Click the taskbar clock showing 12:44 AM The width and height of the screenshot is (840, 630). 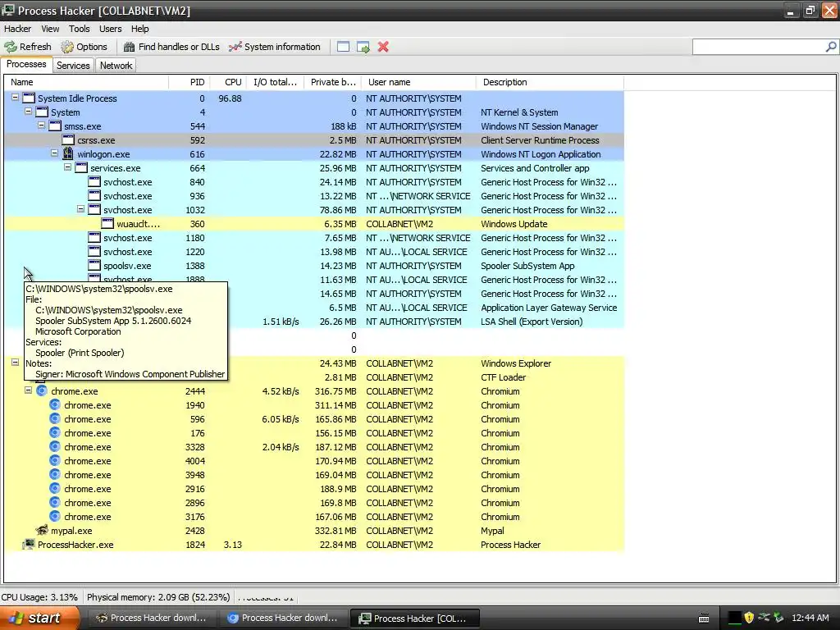810,619
